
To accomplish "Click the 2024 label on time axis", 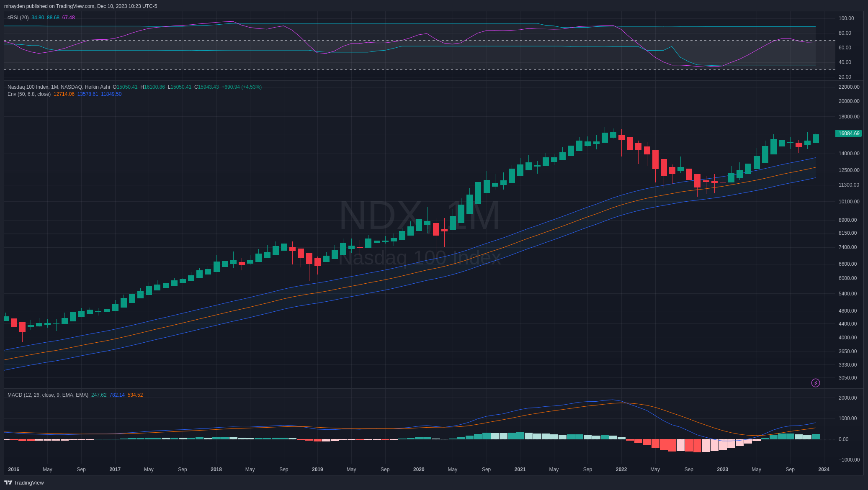I will [x=824, y=469].
